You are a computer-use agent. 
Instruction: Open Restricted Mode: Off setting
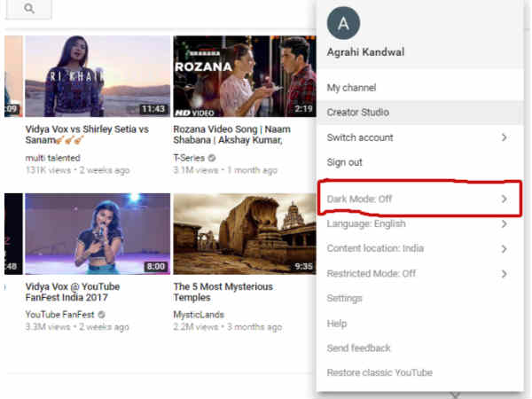coord(371,274)
